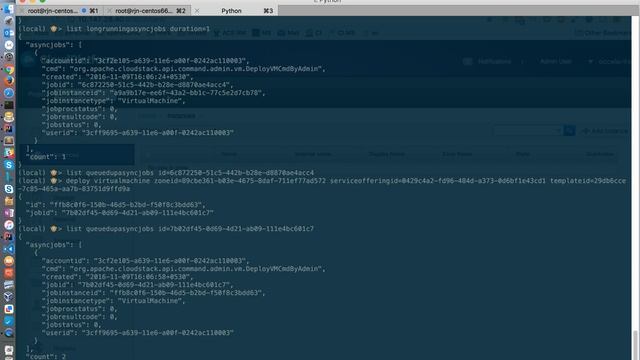Viewport: 640px width, 360px height.
Task: Click the "list longrunningasyncjobs duration=1" command text
Action: pos(138,29)
